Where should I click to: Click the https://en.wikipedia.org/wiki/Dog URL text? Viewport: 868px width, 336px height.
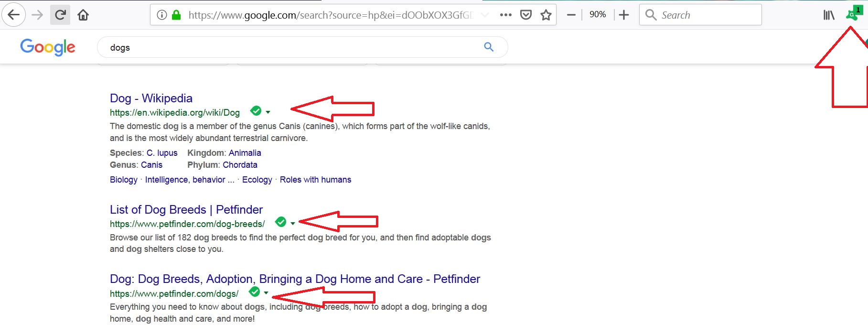pos(175,113)
